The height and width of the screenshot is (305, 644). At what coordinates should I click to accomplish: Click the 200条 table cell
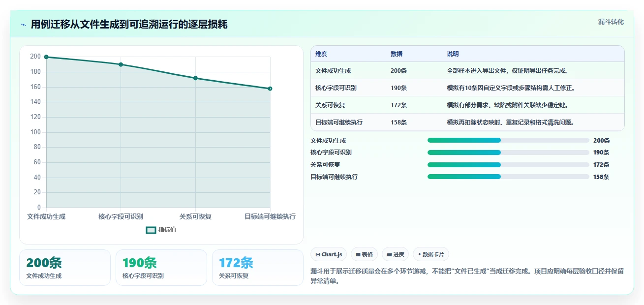[399, 71]
